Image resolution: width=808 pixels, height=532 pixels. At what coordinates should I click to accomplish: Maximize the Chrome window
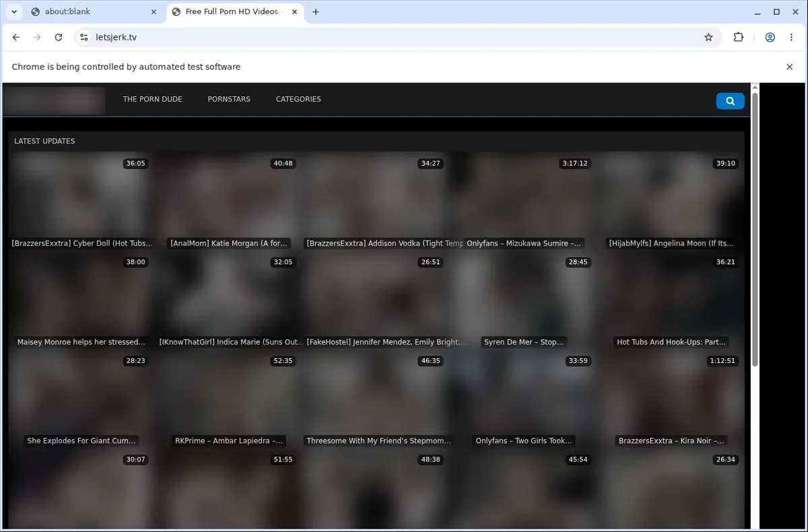pos(776,12)
